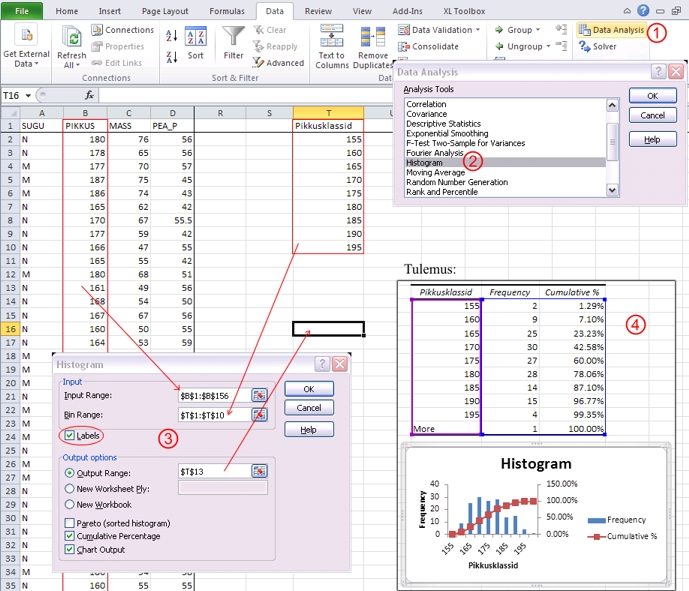This screenshot has width=689, height=591.
Task: Click Cancel in the Data Analysis dialog
Action: coord(653,115)
